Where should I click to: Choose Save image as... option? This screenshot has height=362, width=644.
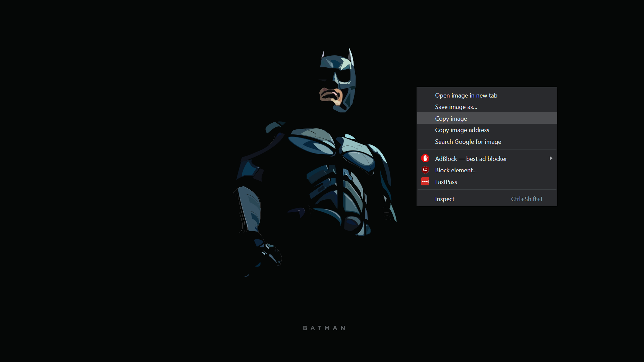pos(456,107)
